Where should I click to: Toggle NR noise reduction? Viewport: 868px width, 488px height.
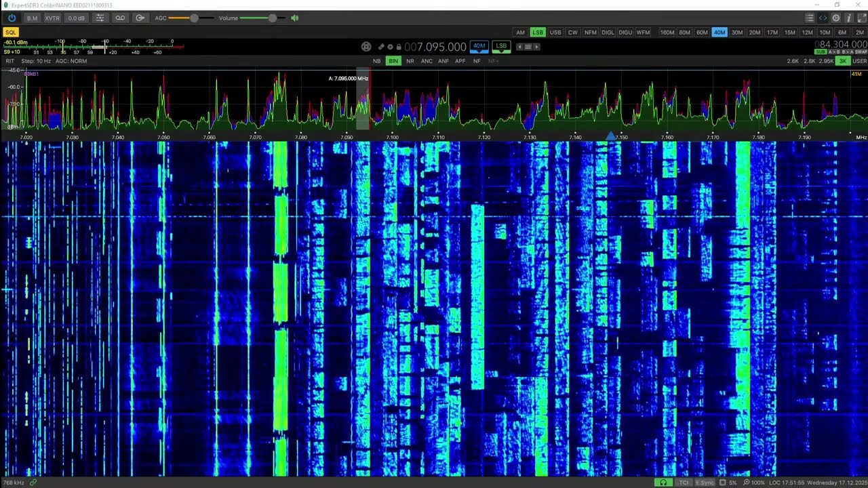tap(410, 61)
